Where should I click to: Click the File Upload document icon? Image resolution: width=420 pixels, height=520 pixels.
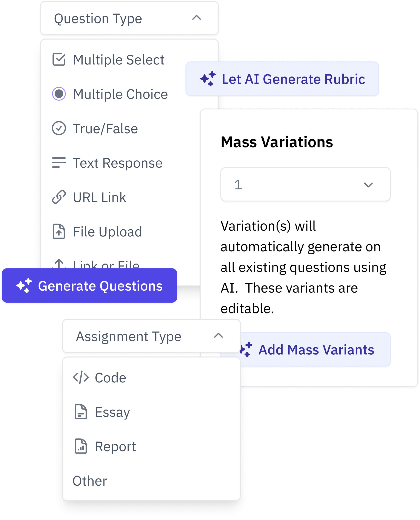click(x=59, y=232)
